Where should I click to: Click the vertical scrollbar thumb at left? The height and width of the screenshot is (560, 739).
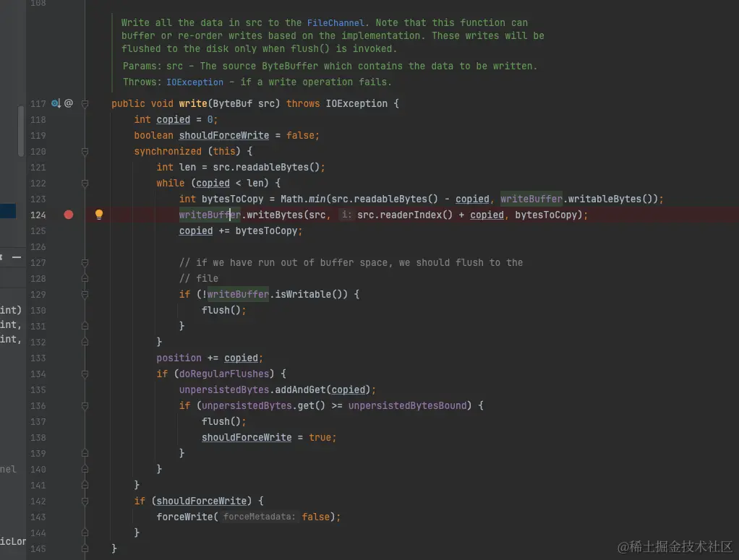(21, 131)
